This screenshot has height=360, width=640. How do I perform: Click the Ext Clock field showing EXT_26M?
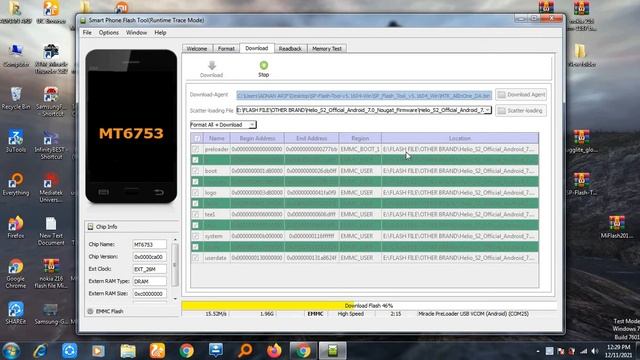149,269
